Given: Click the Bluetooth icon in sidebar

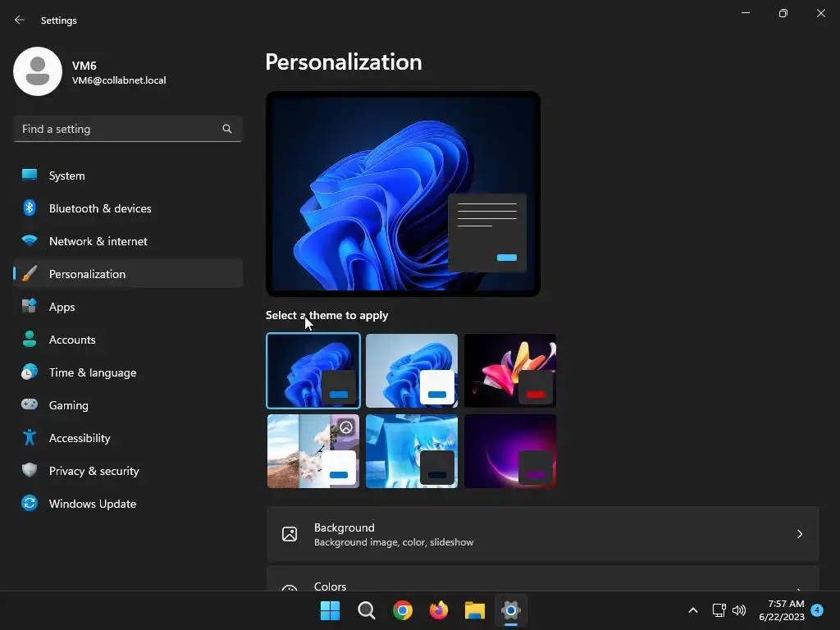Looking at the screenshot, I should click(30, 208).
